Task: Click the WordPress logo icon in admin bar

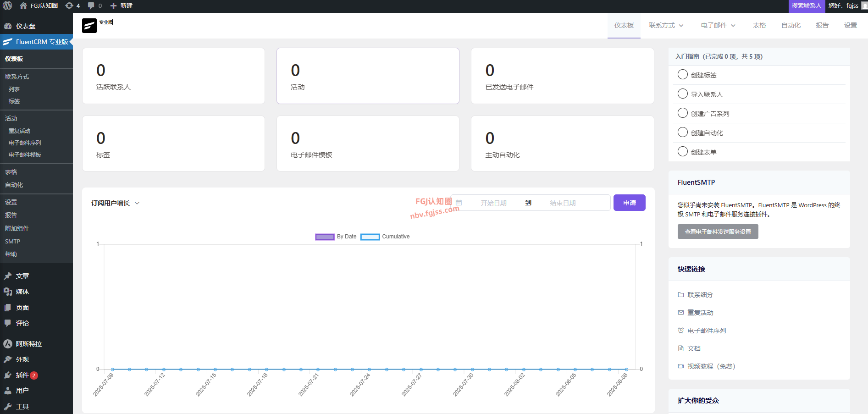Action: tap(7, 6)
